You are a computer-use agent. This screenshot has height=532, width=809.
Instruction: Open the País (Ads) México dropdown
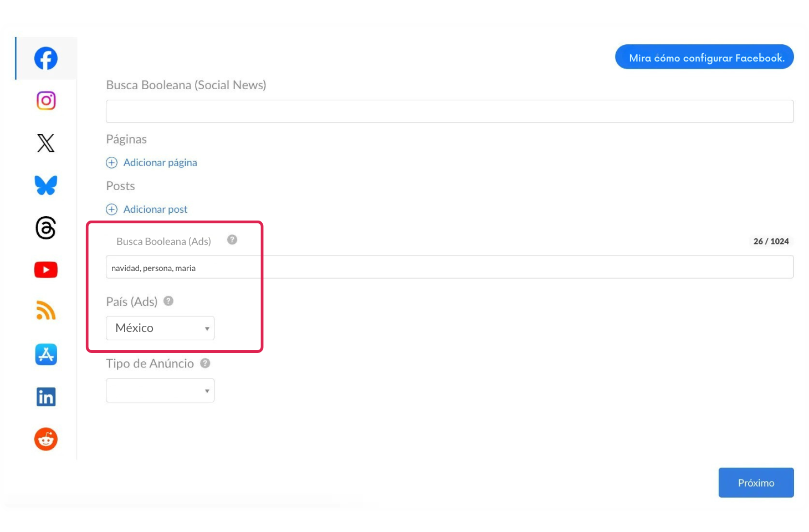pos(160,328)
